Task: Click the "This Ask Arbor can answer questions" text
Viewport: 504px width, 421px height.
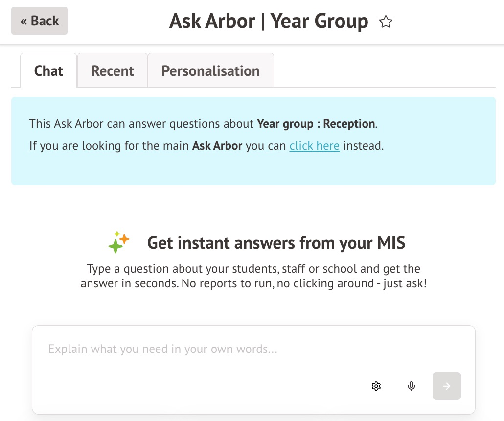Action: pos(141,124)
